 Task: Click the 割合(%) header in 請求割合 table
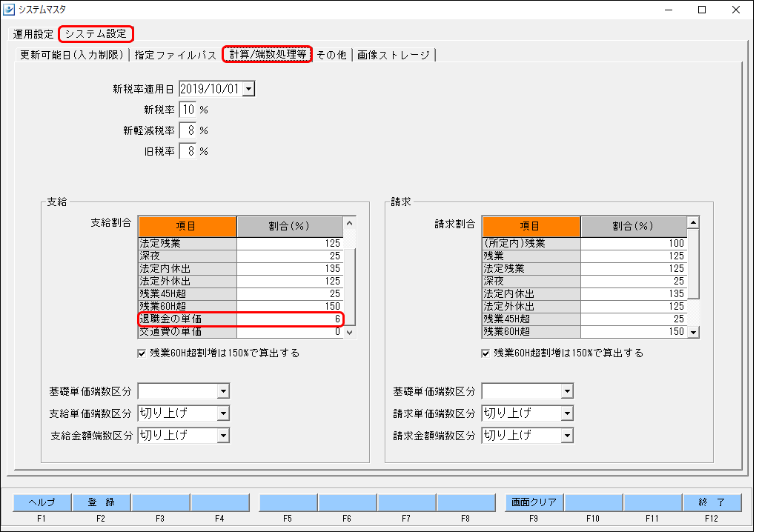click(634, 226)
